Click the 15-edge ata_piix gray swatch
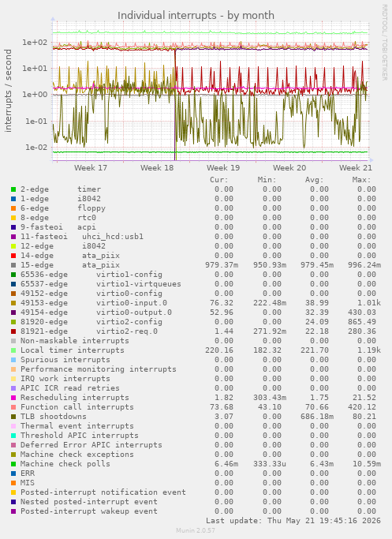Viewport: 392px width, 539px height. 13,265
